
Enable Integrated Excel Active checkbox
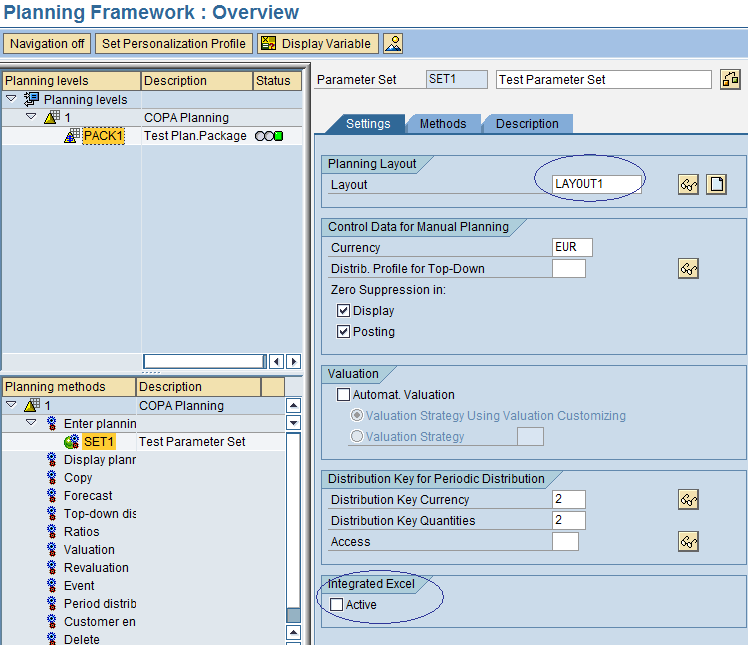pyautogui.click(x=336, y=604)
